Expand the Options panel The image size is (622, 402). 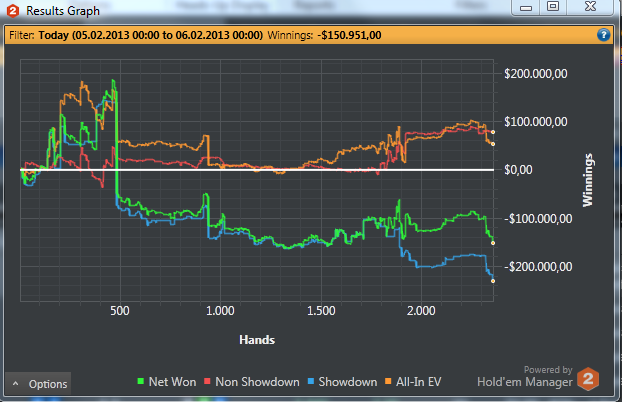38,383
